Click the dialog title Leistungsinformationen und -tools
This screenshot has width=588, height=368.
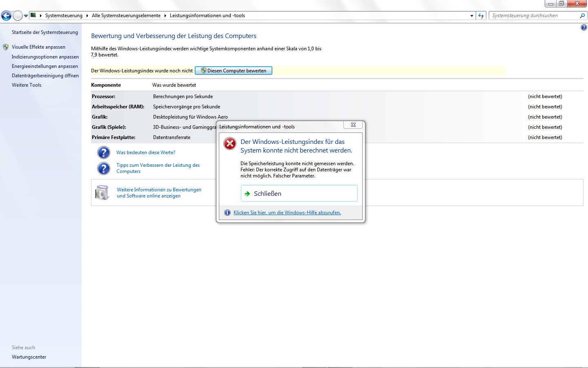point(257,127)
